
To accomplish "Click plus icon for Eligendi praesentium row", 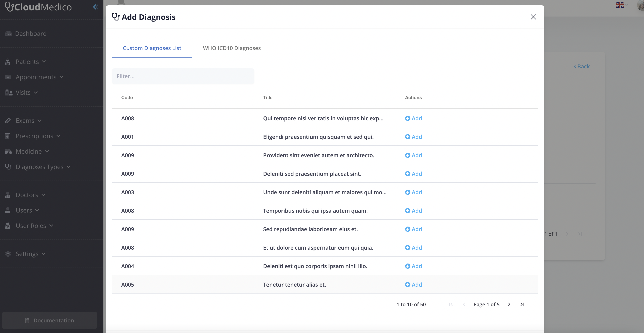I will point(408,137).
